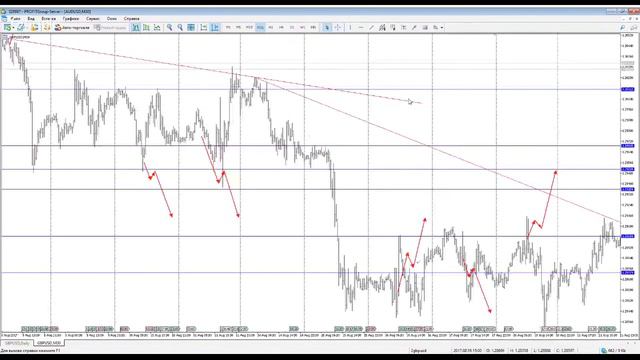Screen dimensions: 640x360
Task: Activate the standard cursor tool
Action: click(327, 27)
